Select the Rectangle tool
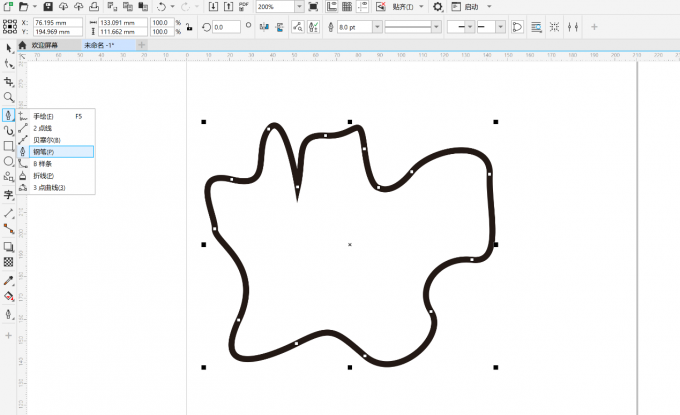The image size is (680, 415). [9, 146]
